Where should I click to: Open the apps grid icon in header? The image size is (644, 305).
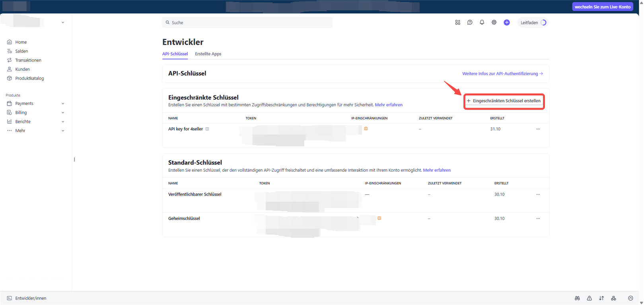(457, 23)
